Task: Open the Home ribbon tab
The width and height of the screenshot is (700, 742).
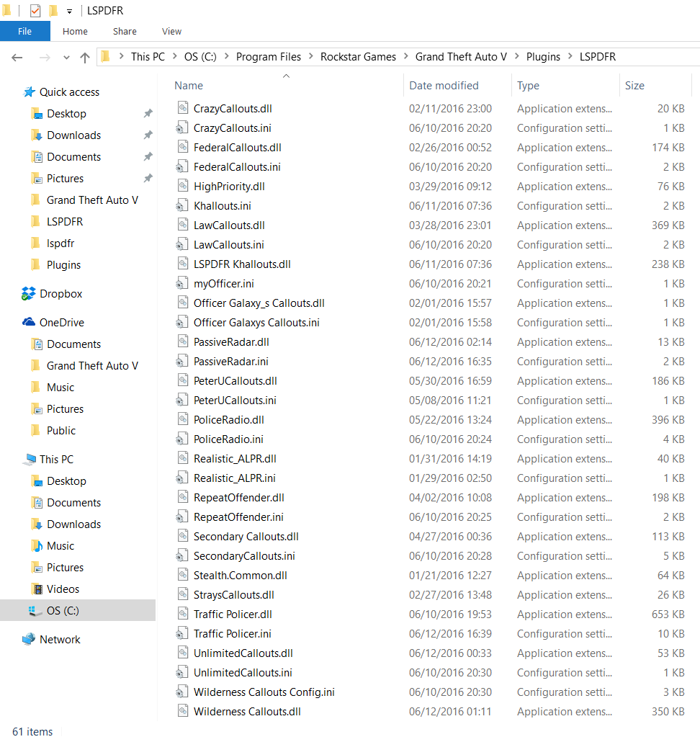Action: point(75,31)
